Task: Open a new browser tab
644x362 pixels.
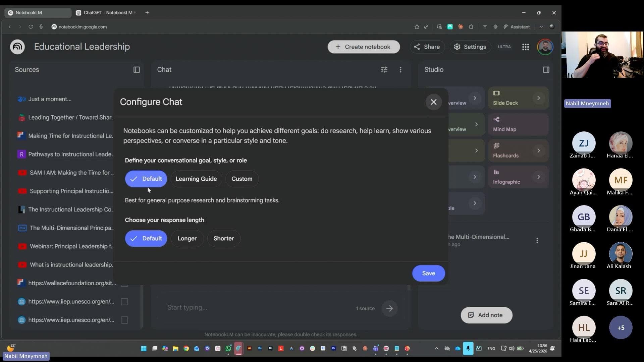Action: 147,13
